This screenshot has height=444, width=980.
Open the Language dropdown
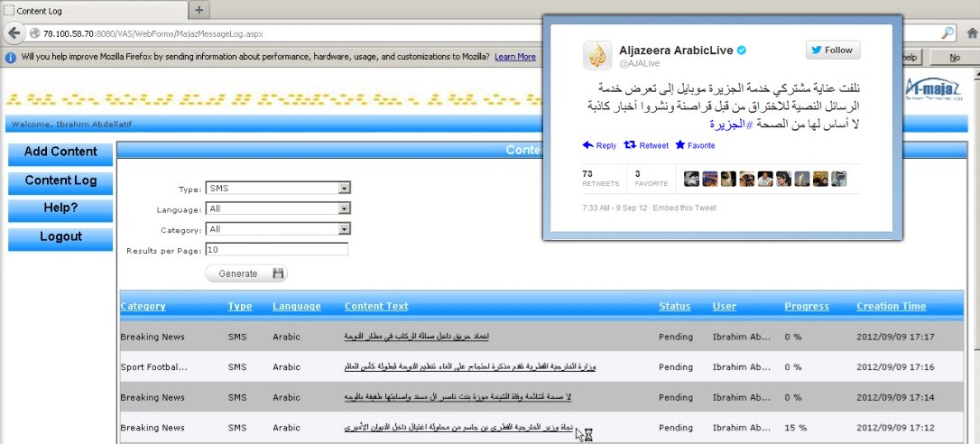(x=278, y=208)
